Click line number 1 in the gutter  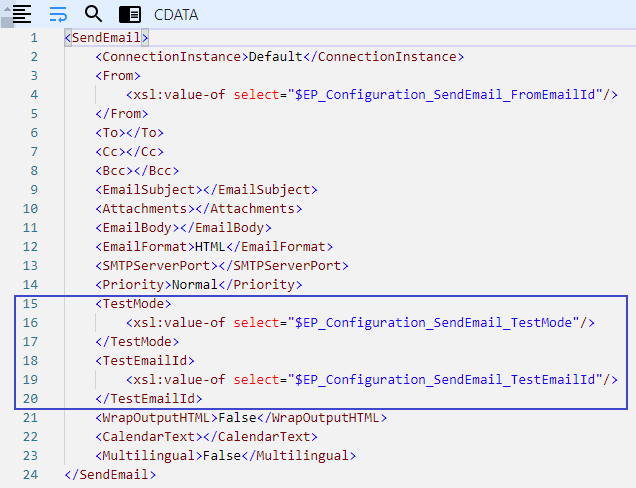[34, 38]
